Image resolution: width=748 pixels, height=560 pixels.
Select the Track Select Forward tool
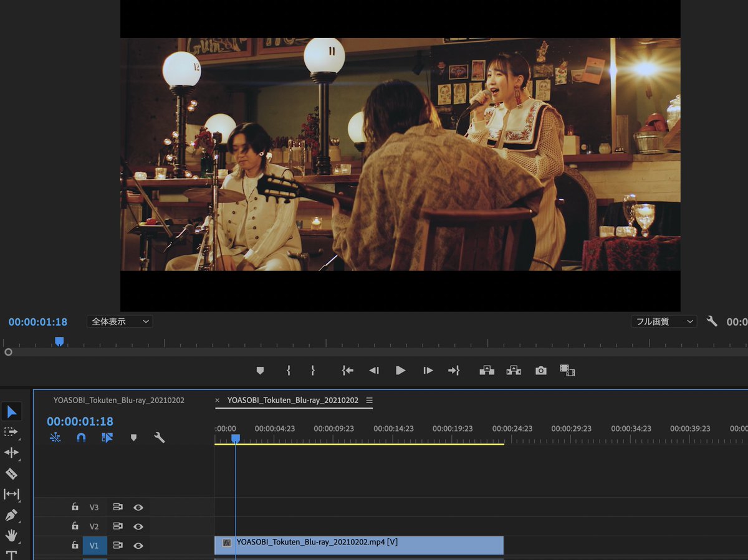pos(11,432)
